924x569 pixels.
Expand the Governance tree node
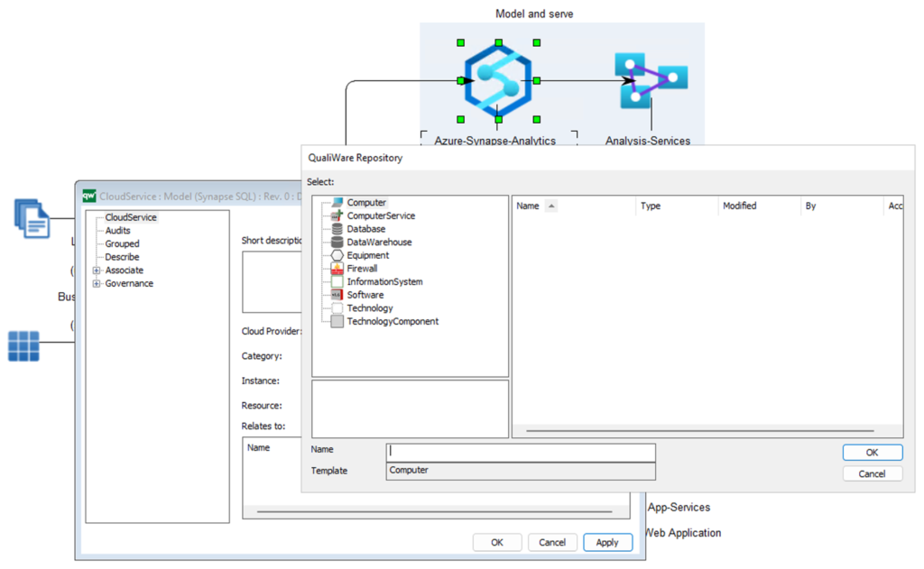coord(97,283)
